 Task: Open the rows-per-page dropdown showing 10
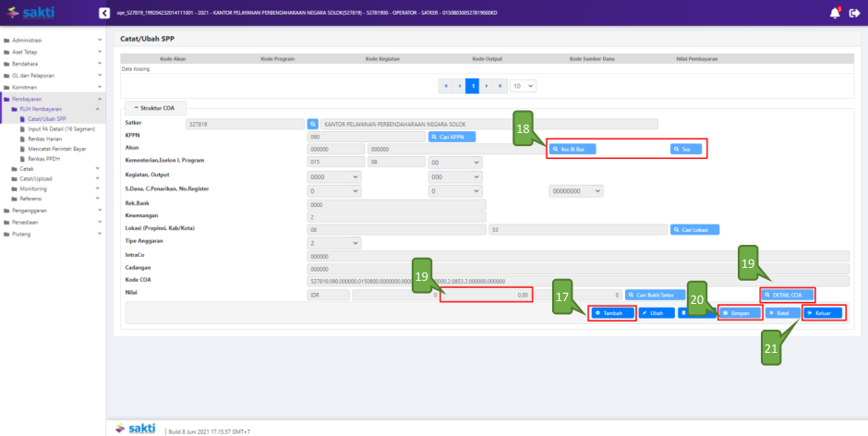click(523, 85)
